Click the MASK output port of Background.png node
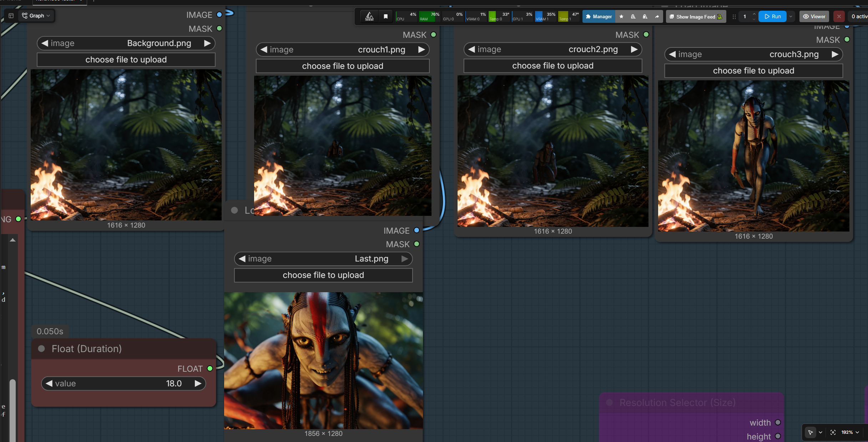The height and width of the screenshot is (442, 868). click(219, 29)
